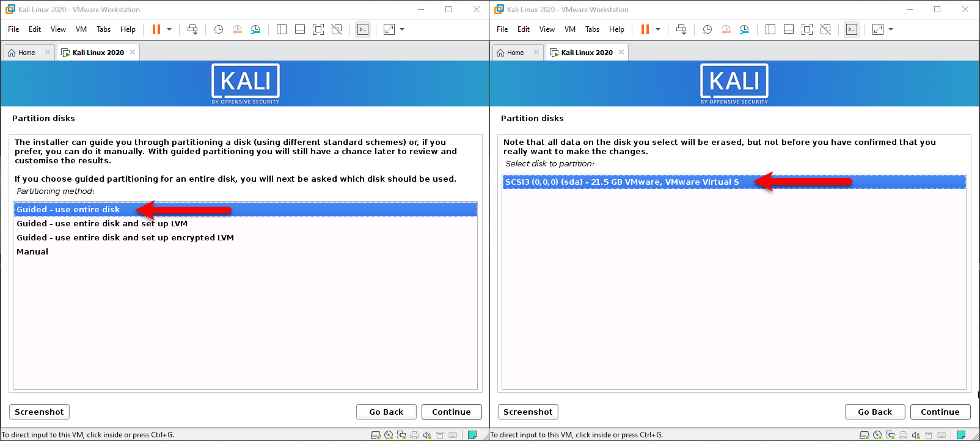Click CD/DVD status icon in the left window

point(389,435)
